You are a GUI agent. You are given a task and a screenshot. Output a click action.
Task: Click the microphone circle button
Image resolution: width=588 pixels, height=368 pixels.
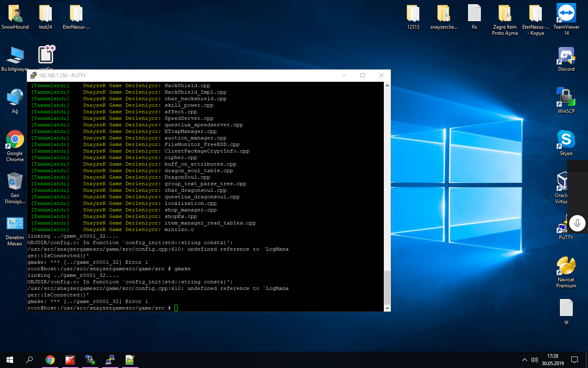[x=577, y=223]
